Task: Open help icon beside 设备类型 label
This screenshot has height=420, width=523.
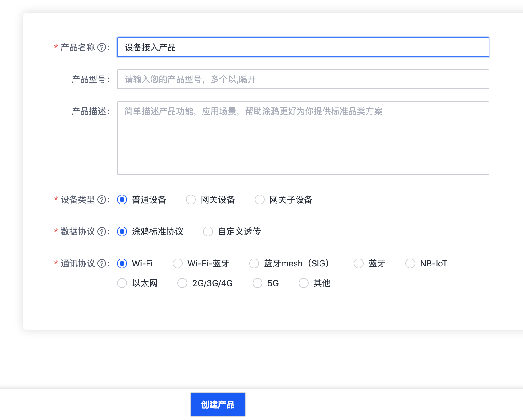Action: (x=102, y=200)
